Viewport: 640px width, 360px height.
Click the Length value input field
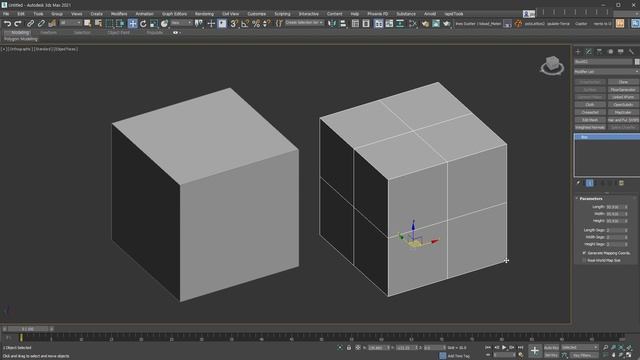(x=614, y=207)
